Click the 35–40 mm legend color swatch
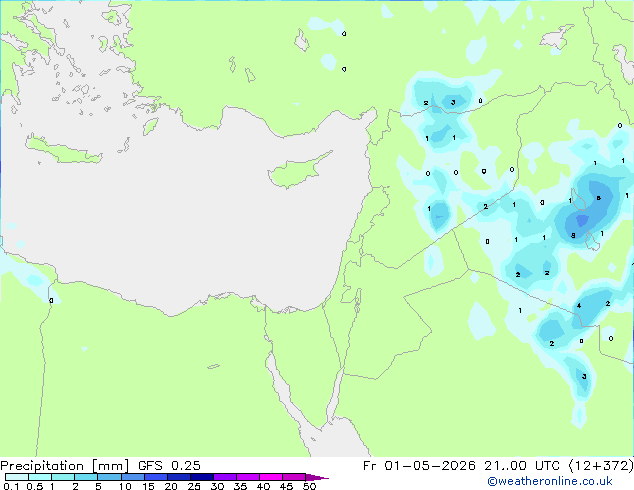The height and width of the screenshot is (490, 634). point(248,477)
